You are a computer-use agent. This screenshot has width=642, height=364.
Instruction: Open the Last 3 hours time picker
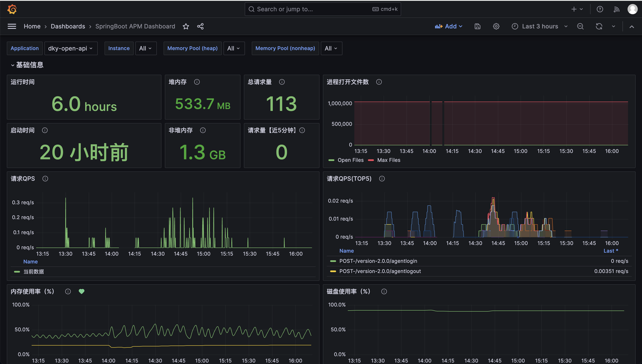(x=540, y=27)
